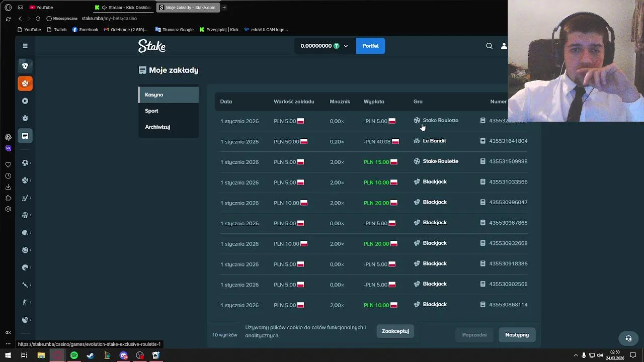Image resolution: width=644 pixels, height=362 pixels.
Task: Click PLN 15.00 payout value
Action: tap(376, 162)
